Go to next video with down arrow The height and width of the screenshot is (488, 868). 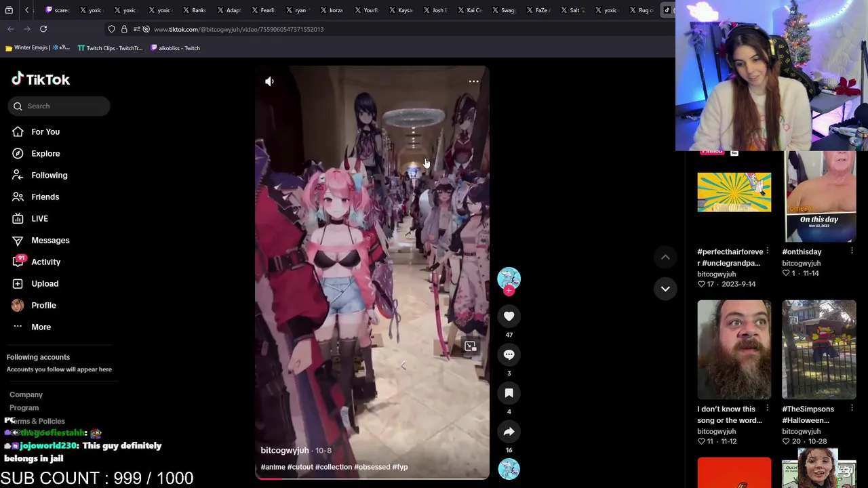click(665, 289)
